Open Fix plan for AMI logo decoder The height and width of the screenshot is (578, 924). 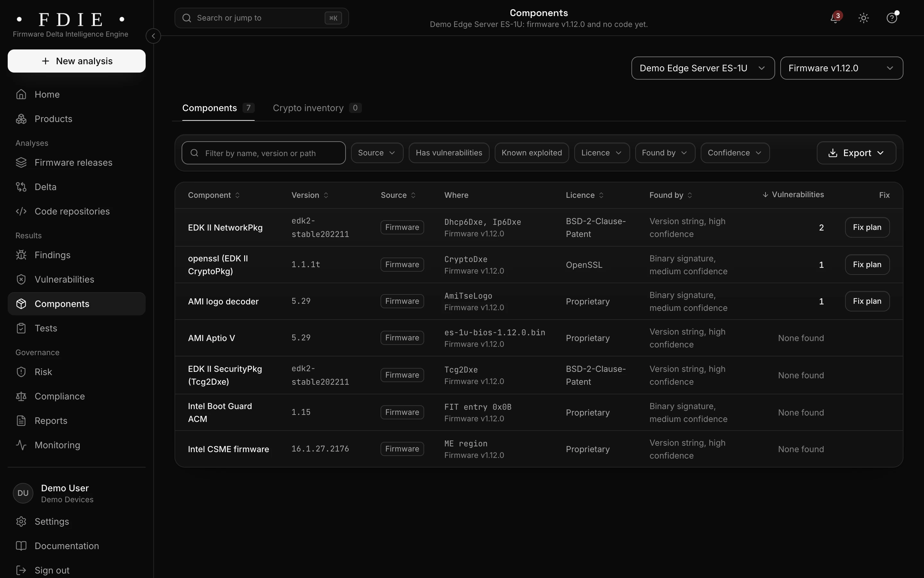[x=867, y=301]
